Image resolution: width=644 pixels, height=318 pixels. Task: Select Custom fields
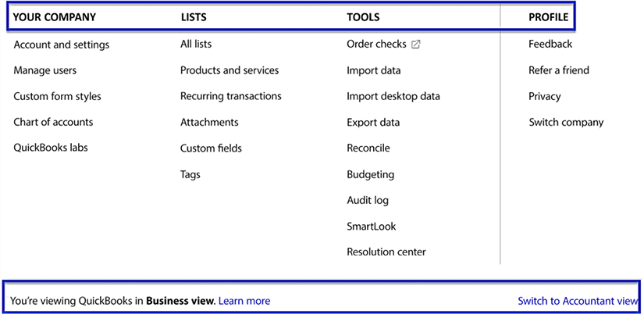coord(211,148)
